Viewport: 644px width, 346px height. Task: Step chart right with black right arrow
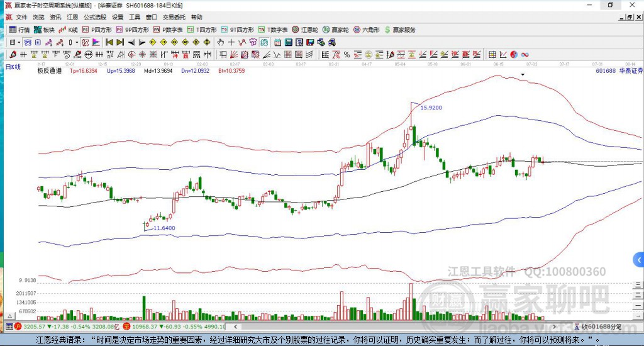click(142, 42)
